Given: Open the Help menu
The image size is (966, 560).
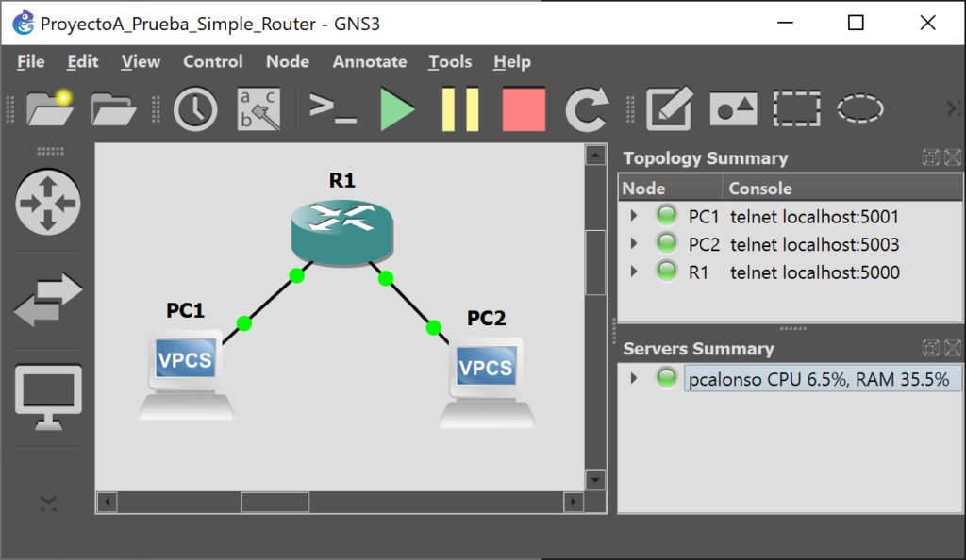Looking at the screenshot, I should (512, 61).
